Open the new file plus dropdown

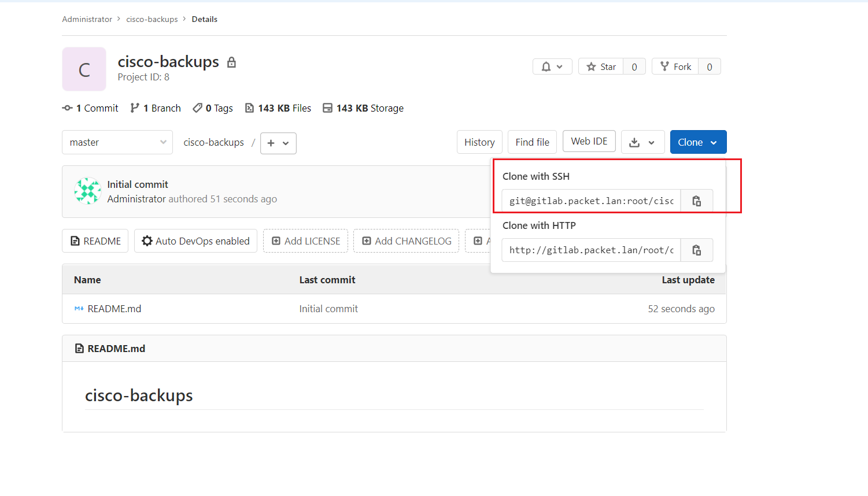coord(278,143)
